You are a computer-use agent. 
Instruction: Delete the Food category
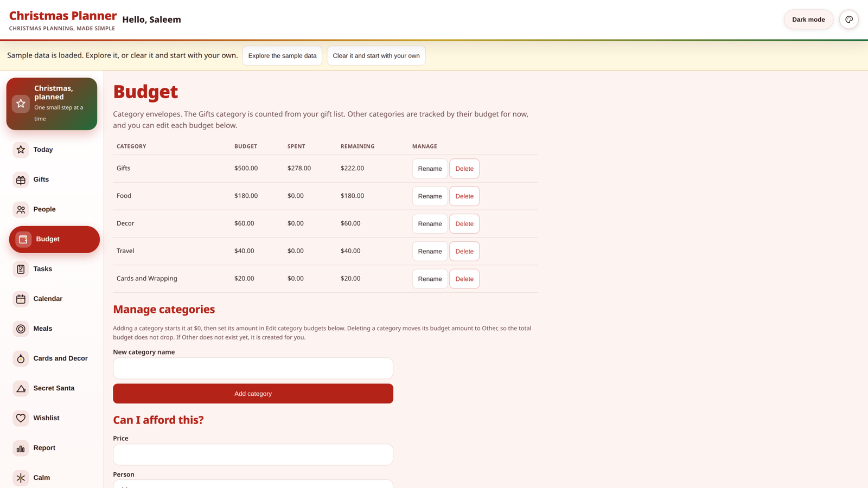(464, 196)
